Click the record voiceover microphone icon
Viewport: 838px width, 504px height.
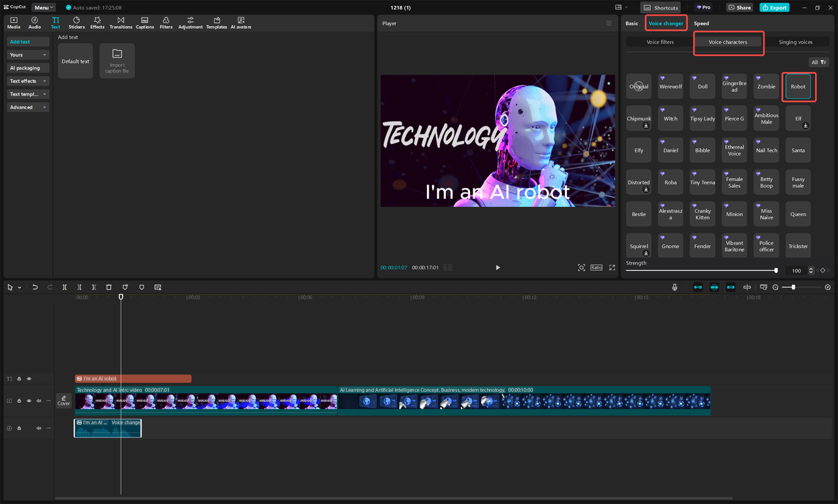tap(675, 287)
